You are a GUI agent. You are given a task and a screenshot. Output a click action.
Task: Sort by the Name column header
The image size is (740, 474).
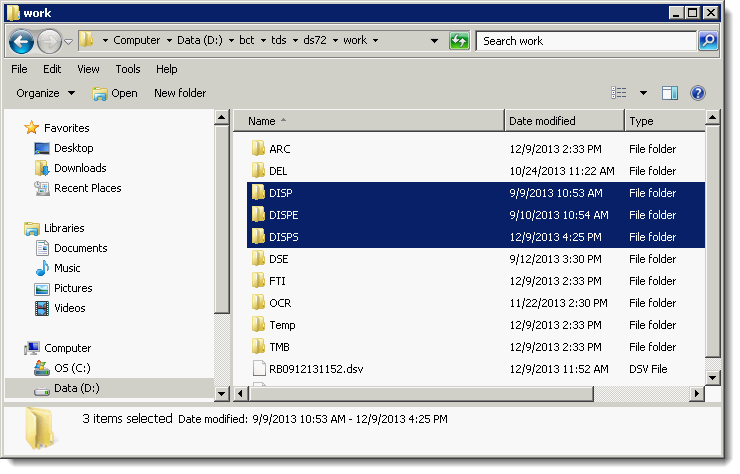point(369,121)
